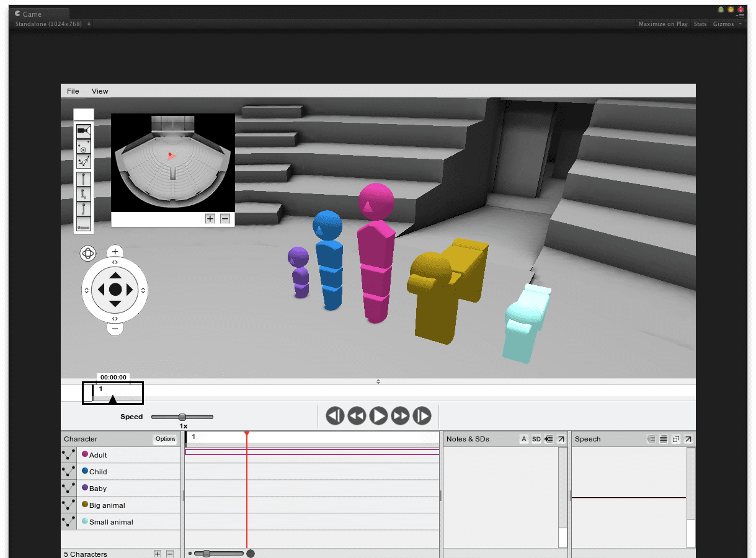Rotate camera using left ring handle

[87, 290]
